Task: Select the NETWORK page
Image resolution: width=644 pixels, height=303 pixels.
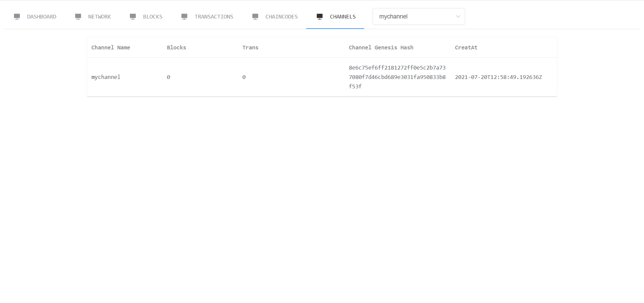Action: (x=100, y=16)
